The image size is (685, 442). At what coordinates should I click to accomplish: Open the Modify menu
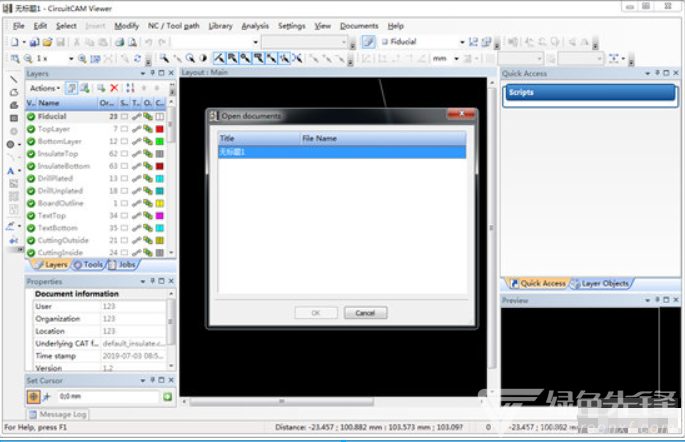coord(126,26)
